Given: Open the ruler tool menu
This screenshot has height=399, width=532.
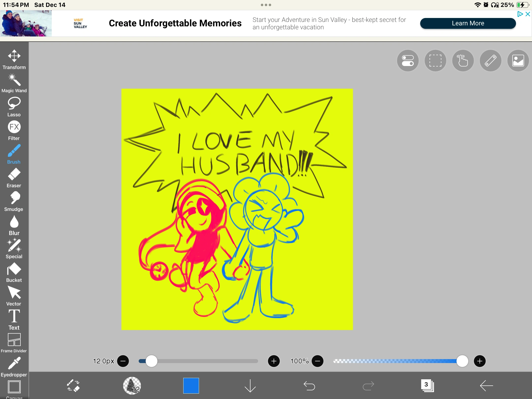Looking at the screenshot, I should (490, 61).
